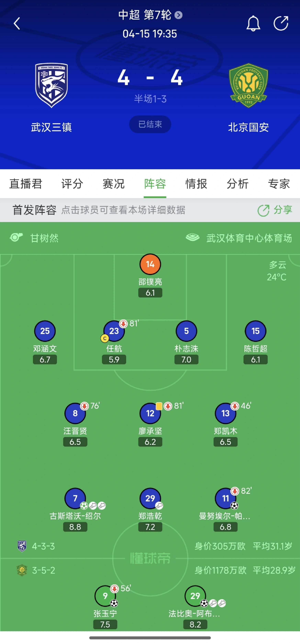
Task: Tap the stadium icon beside 武汉体育中心体育场
Action: click(x=192, y=237)
